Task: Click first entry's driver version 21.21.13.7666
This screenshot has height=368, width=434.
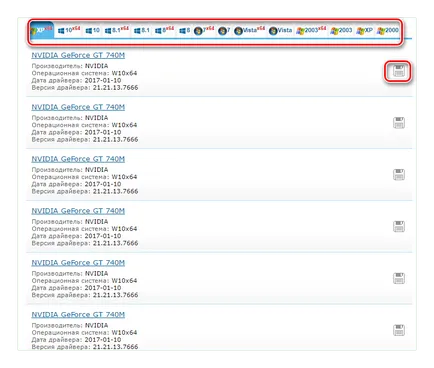Action: pos(115,88)
